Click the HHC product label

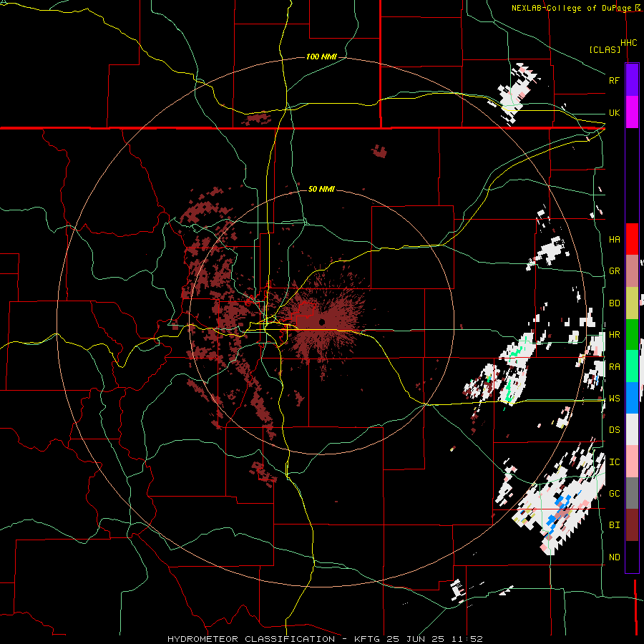[x=628, y=43]
